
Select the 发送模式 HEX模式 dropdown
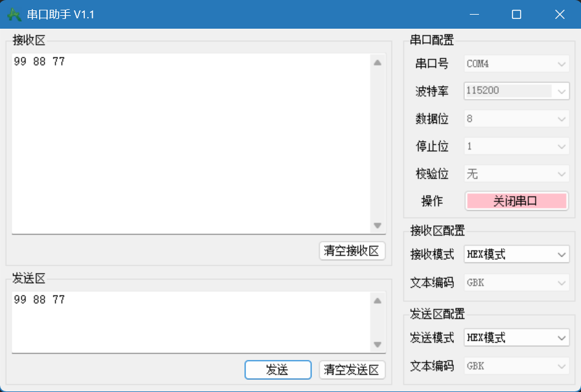tap(516, 338)
